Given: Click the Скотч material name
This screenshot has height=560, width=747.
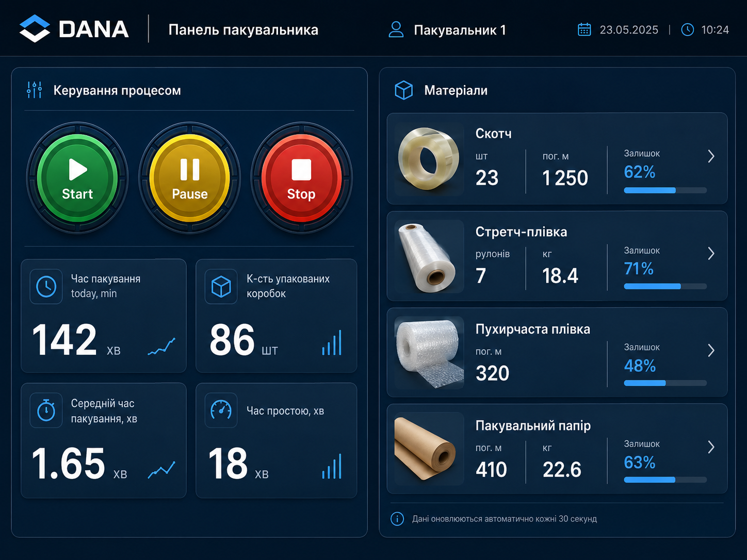Looking at the screenshot, I should click(494, 134).
